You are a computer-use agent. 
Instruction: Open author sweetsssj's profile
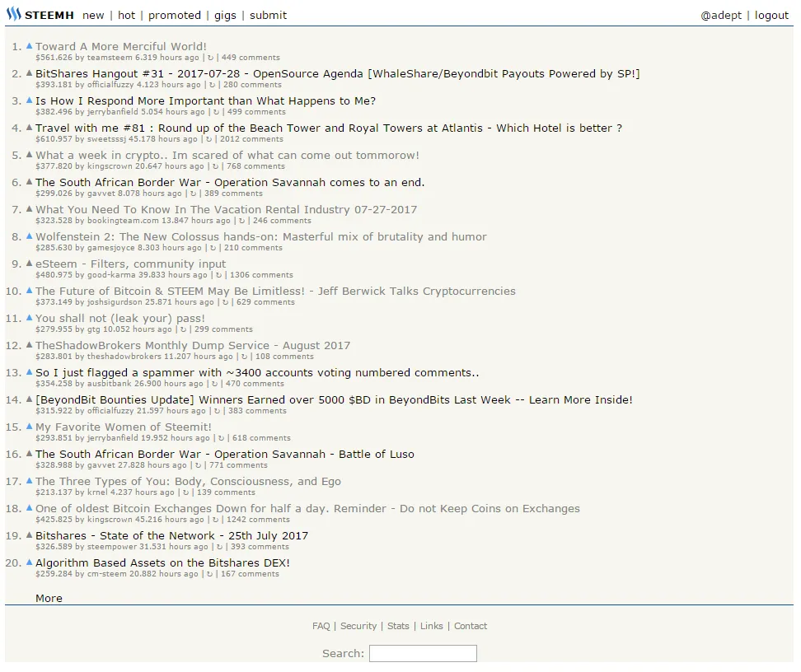106,139
